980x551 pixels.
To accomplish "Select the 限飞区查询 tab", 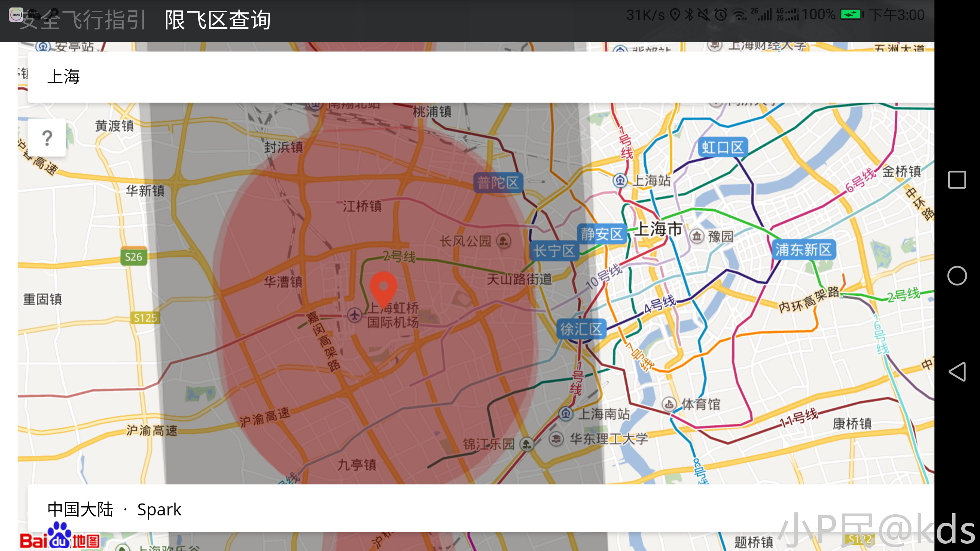I will 218,20.
